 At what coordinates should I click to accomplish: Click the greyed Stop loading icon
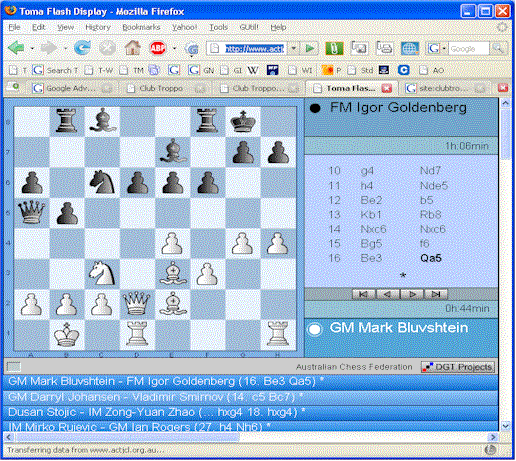(107, 48)
